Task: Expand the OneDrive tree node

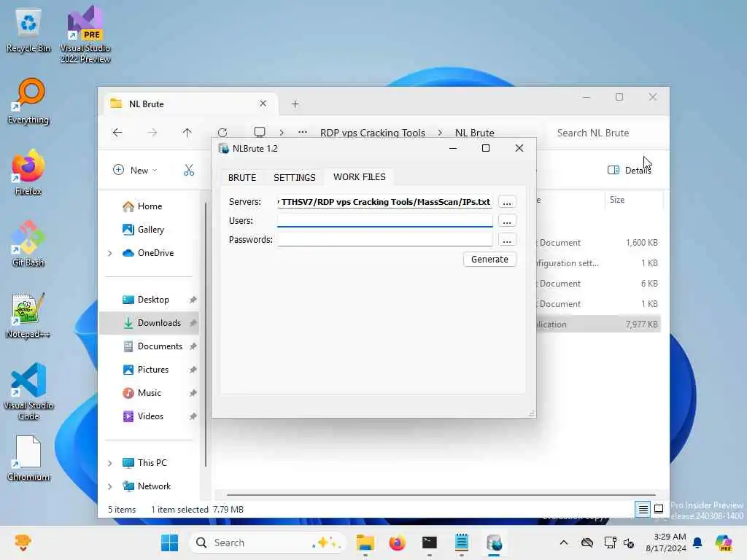Action: tap(110, 253)
